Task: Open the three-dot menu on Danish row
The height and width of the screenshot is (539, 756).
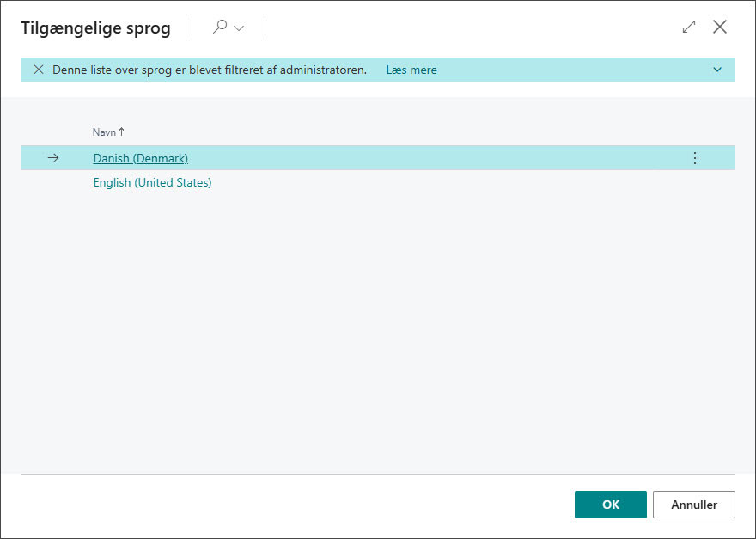Action: [x=695, y=158]
